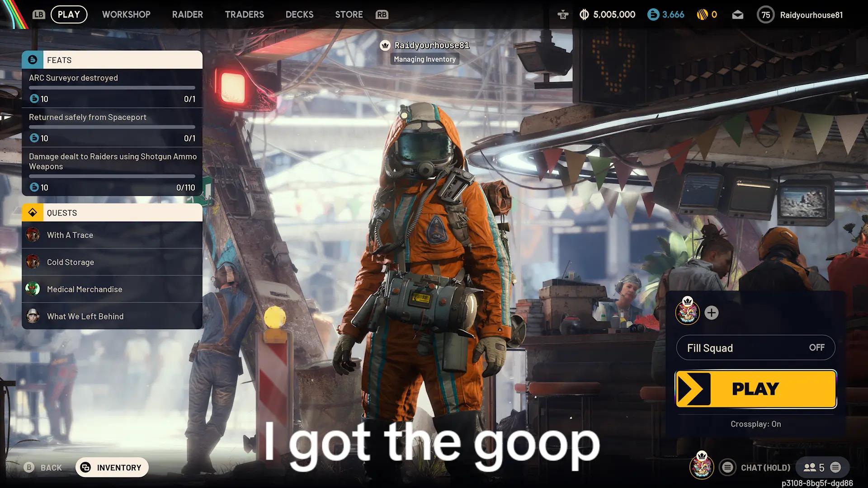
Task: Select Returned safely from Spaceport feat
Action: 112,128
